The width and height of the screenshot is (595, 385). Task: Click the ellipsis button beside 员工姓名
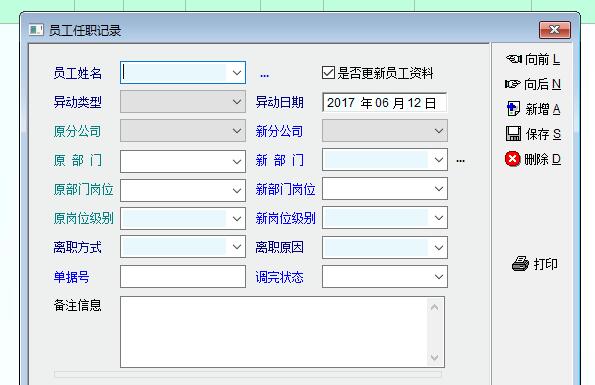(x=264, y=75)
